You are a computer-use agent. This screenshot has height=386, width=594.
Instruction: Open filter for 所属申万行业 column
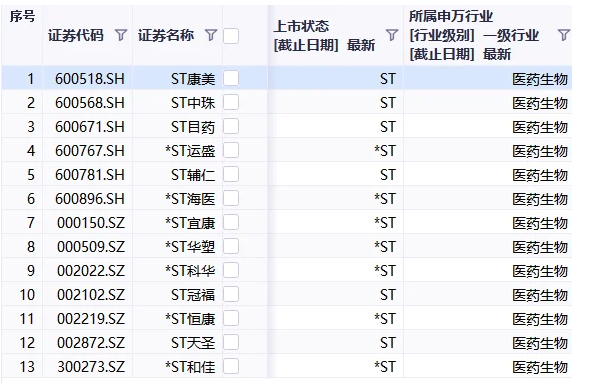pyautogui.click(x=564, y=36)
